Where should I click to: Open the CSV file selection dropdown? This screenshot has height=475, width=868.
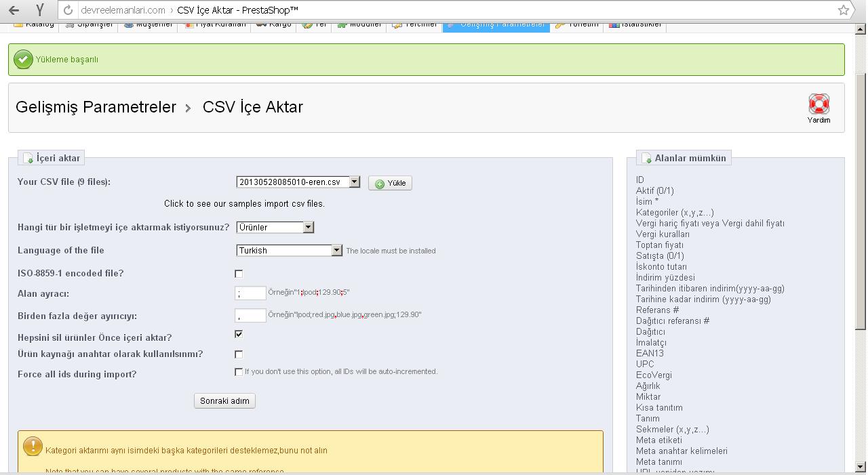pos(298,182)
